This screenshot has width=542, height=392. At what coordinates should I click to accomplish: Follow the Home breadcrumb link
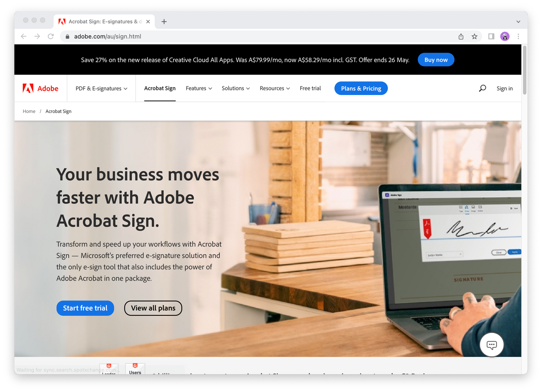[29, 111]
